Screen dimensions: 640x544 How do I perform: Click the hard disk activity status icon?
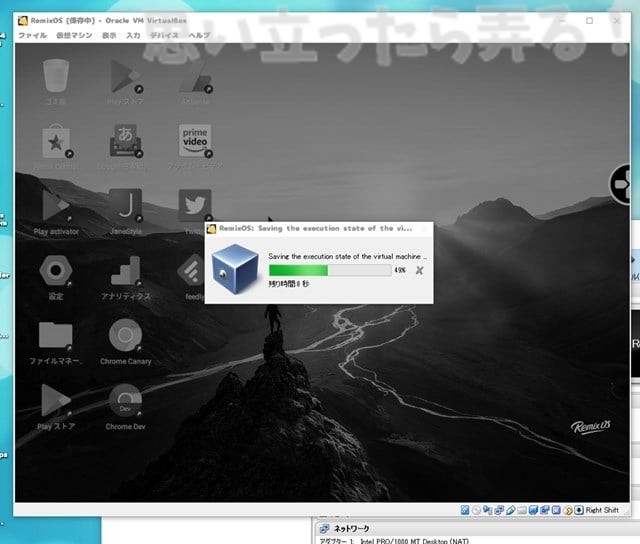click(x=465, y=510)
